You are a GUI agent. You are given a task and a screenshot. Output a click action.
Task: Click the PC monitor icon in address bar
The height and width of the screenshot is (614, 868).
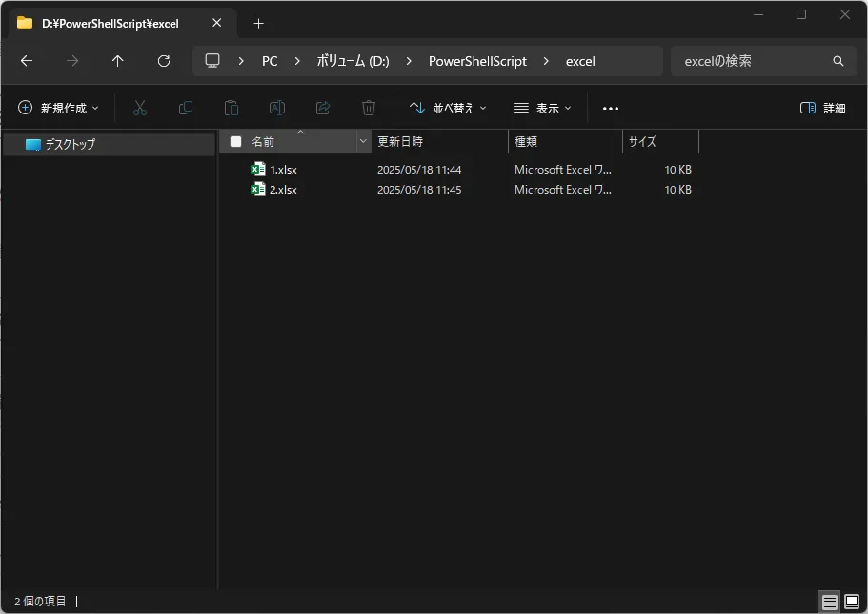pyautogui.click(x=212, y=60)
